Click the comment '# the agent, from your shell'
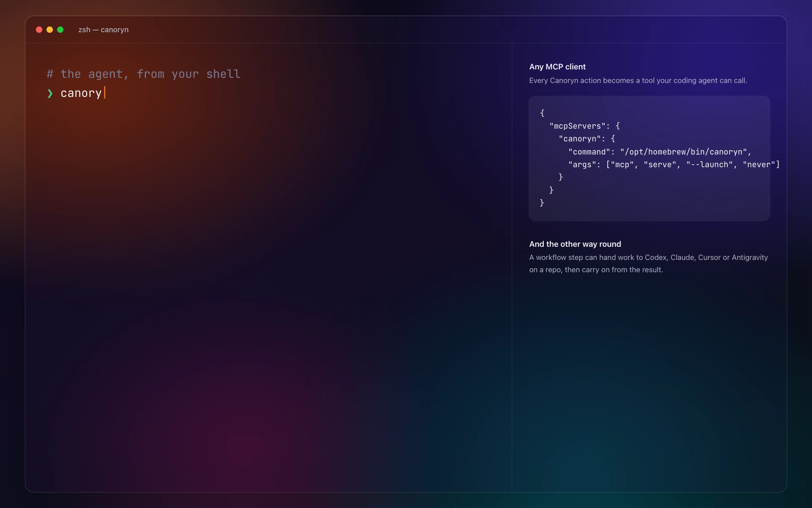 tap(143, 74)
